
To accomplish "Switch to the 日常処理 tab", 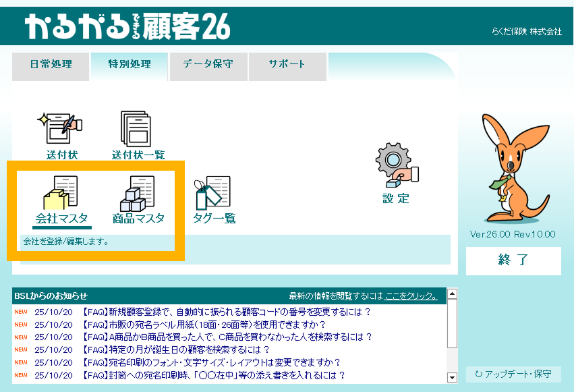I will point(51,65).
